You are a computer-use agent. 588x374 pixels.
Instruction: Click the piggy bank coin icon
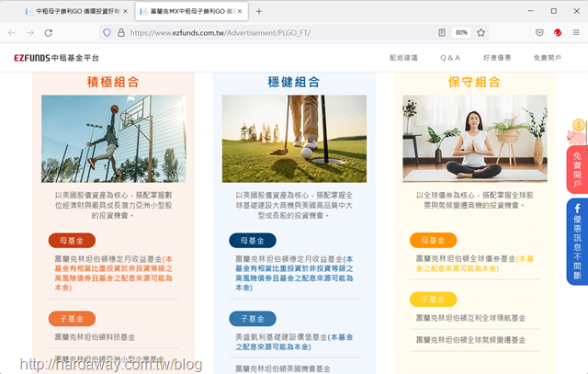click(576, 131)
